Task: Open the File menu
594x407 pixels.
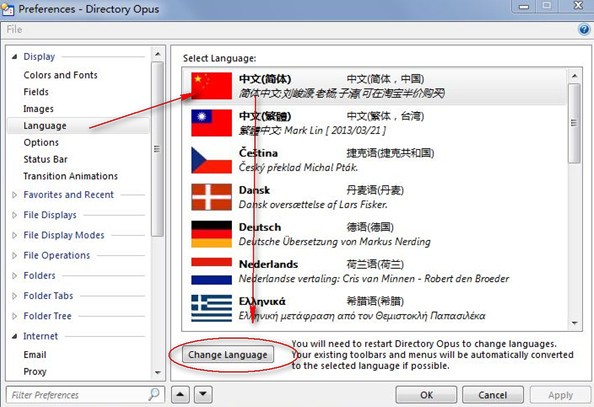Action: point(14,29)
